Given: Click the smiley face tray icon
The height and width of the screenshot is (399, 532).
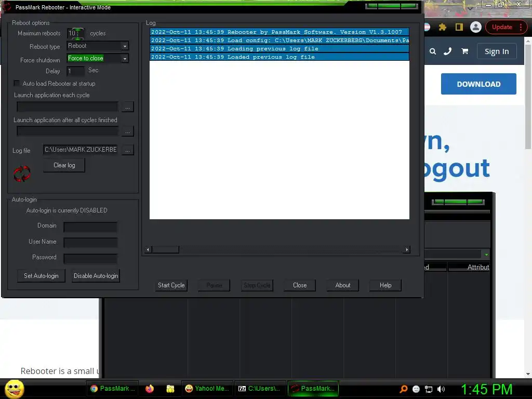Looking at the screenshot, I should [416, 389].
